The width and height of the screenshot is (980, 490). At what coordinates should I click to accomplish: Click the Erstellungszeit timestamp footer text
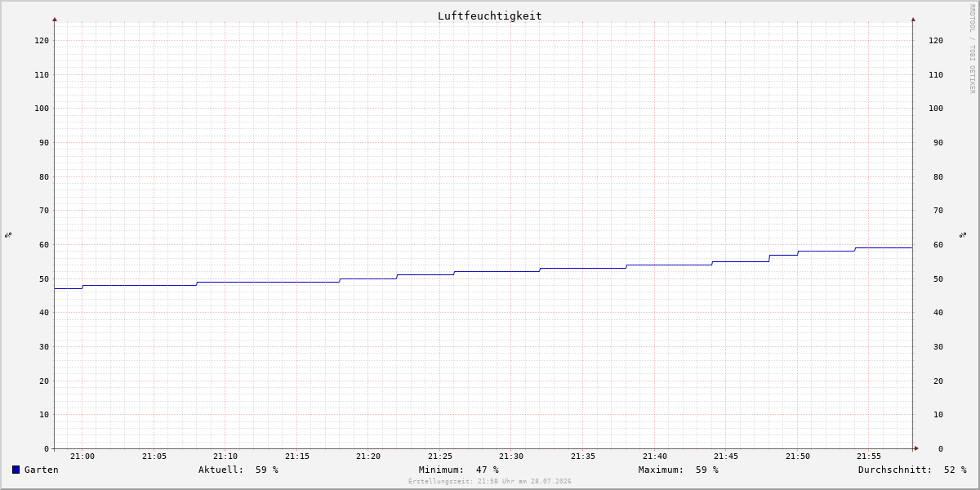(490, 482)
